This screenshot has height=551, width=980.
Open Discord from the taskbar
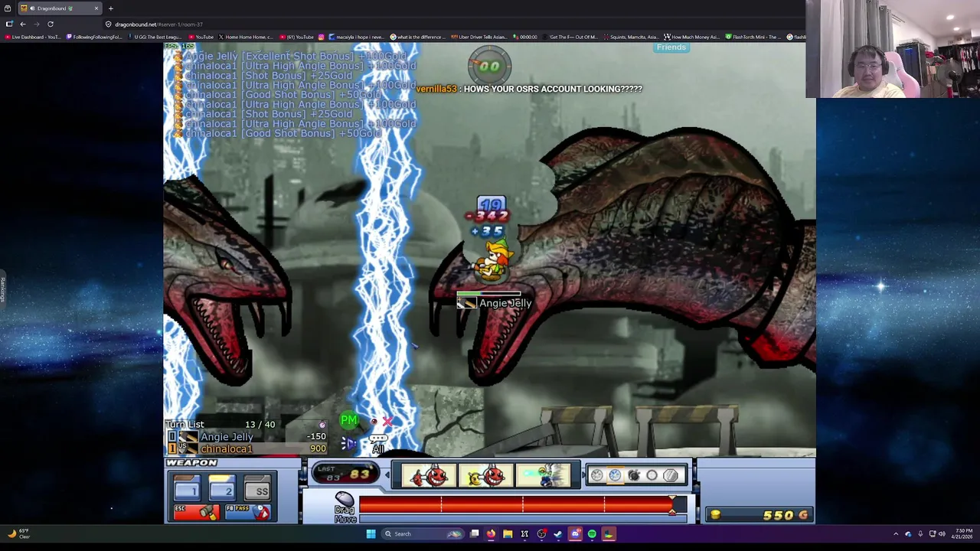(x=575, y=533)
